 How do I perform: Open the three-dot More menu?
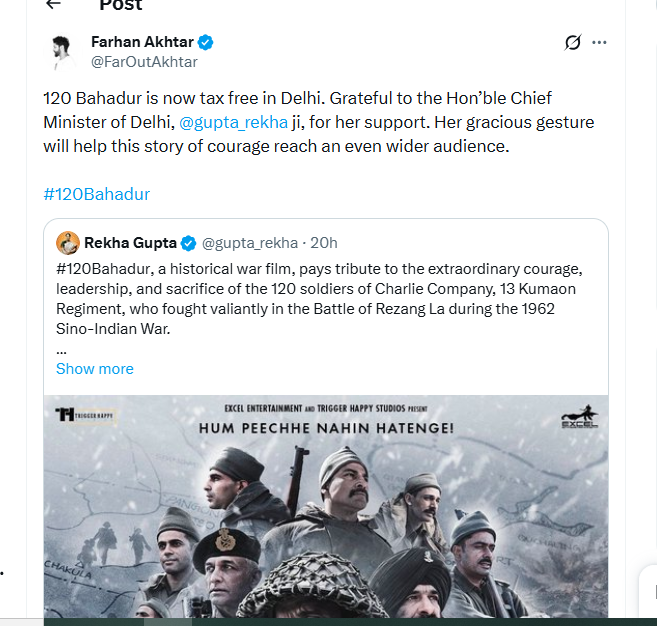(x=599, y=43)
